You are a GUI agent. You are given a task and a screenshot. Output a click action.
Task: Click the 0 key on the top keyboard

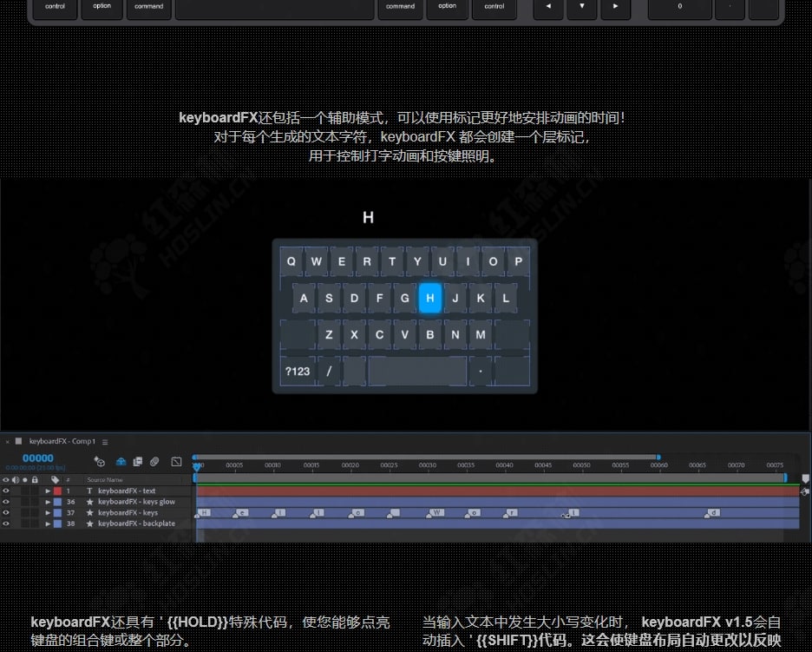pyautogui.click(x=680, y=7)
